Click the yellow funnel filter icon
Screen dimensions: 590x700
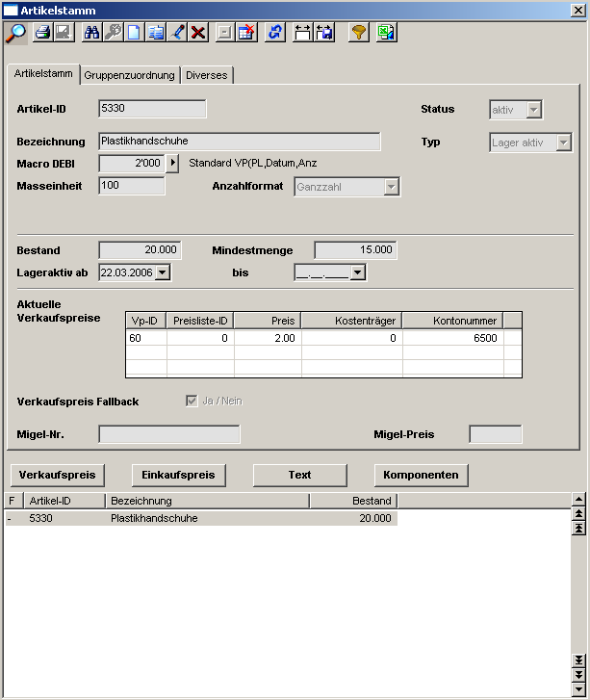point(359,33)
